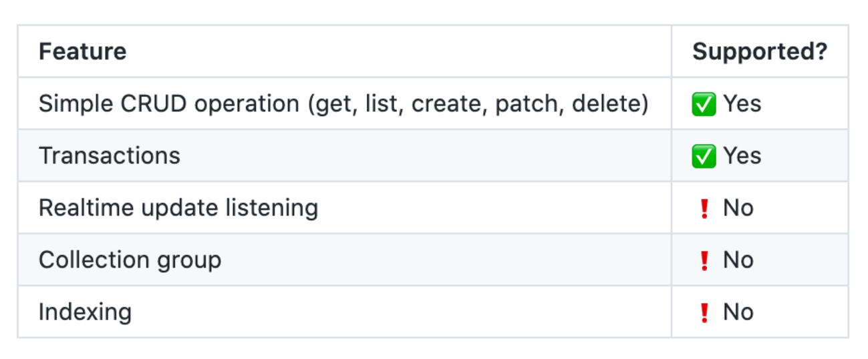Click the "Transactions" feature cell text
This screenshot has height=359, width=868.
(110, 156)
